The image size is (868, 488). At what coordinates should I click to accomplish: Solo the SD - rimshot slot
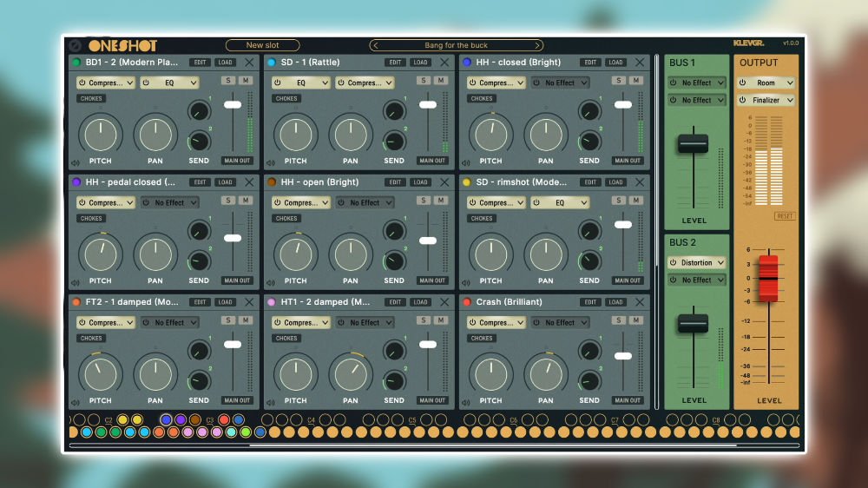click(x=618, y=200)
